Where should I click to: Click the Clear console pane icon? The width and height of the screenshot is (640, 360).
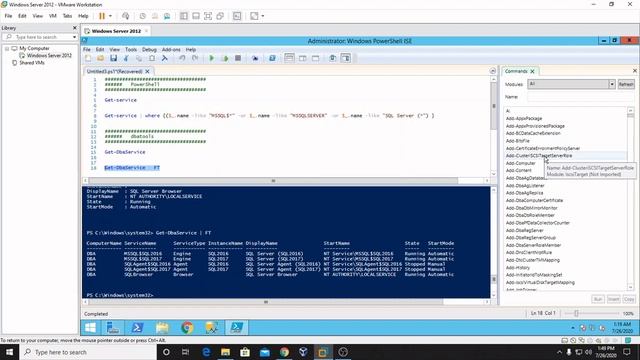tap(164, 58)
